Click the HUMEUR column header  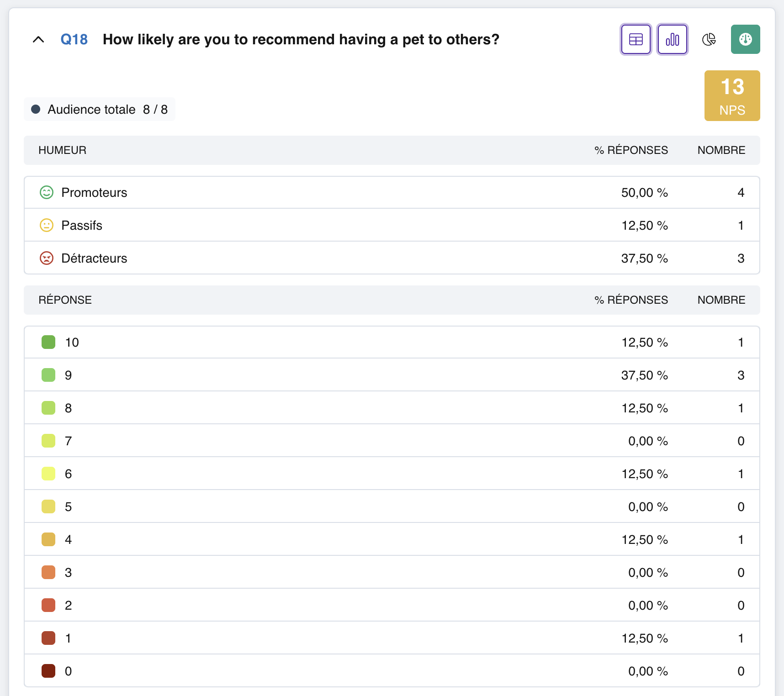[x=63, y=150]
